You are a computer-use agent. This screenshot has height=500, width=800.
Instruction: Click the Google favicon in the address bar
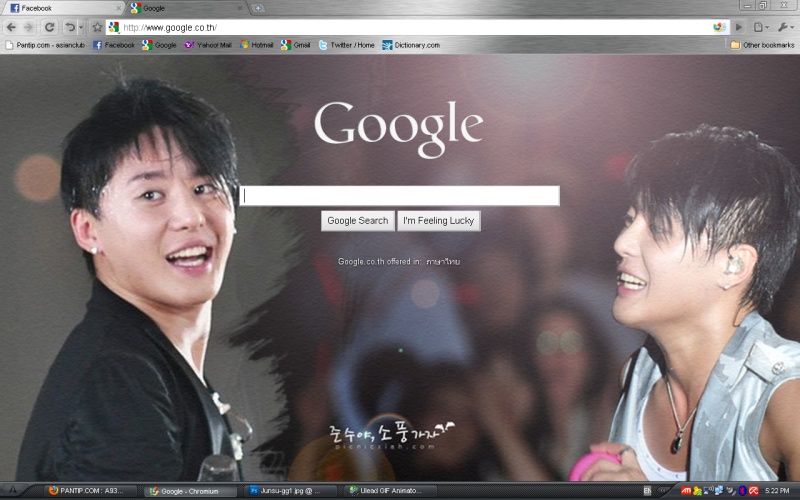click(114, 28)
